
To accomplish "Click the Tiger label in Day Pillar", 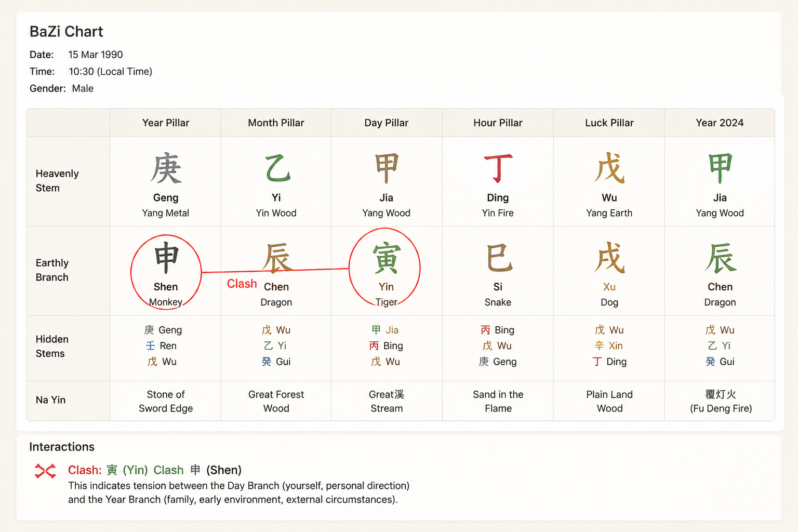I will click(387, 302).
